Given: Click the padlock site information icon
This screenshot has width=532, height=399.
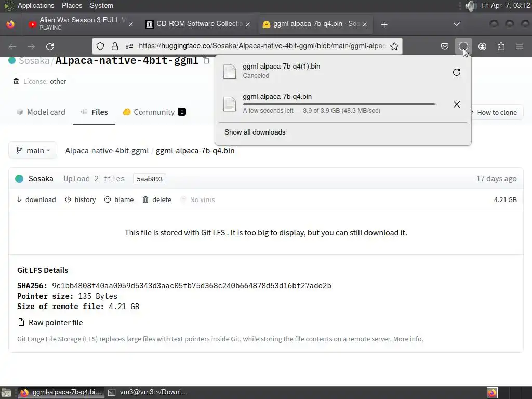Looking at the screenshot, I should 115,46.
